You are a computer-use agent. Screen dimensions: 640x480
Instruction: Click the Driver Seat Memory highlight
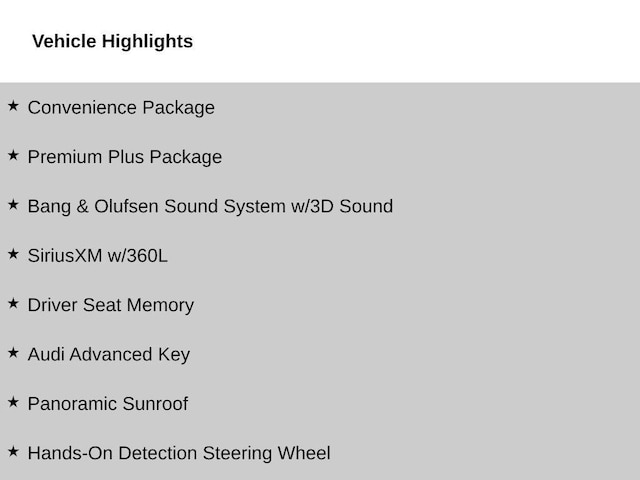pos(111,305)
